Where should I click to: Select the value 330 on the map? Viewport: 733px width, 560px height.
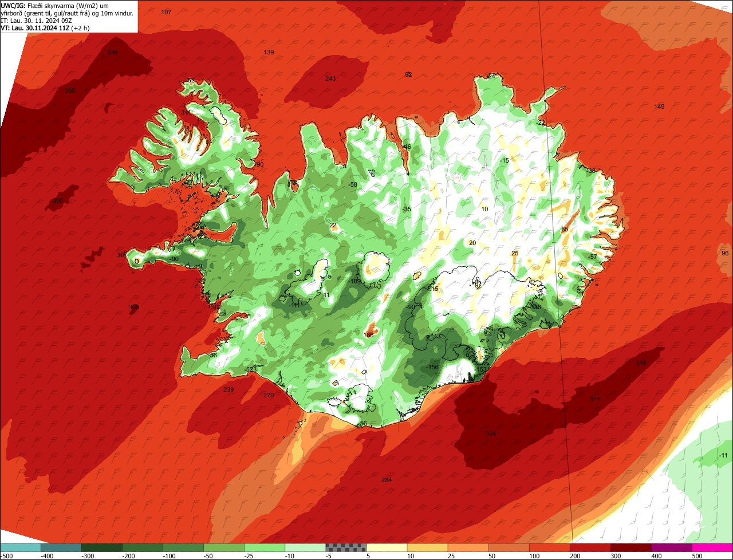[x=70, y=90]
